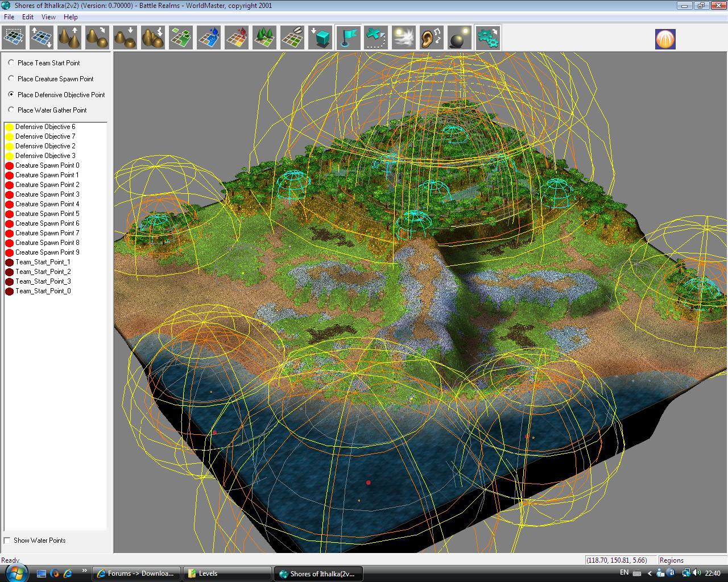Select Creature Spawn Point 3 entry

47,194
